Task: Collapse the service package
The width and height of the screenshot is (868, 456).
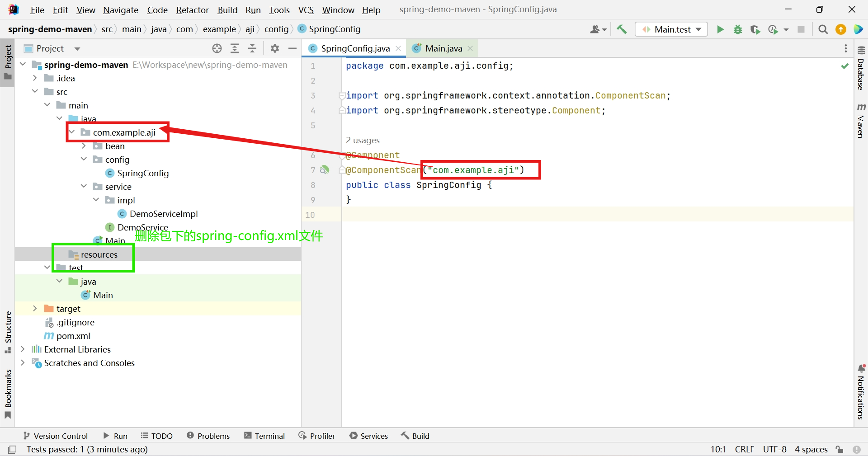Action: point(84,187)
